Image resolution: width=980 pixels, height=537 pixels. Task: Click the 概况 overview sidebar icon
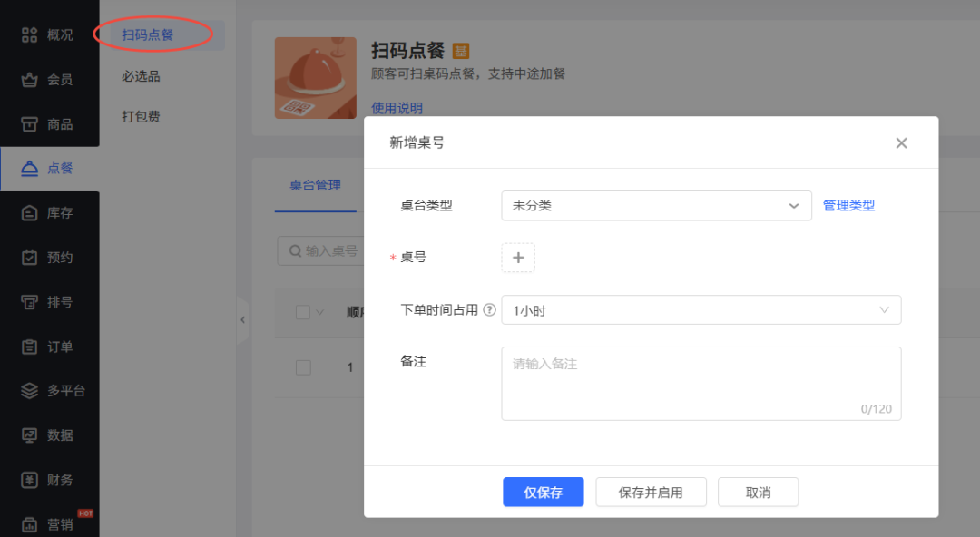click(30, 35)
